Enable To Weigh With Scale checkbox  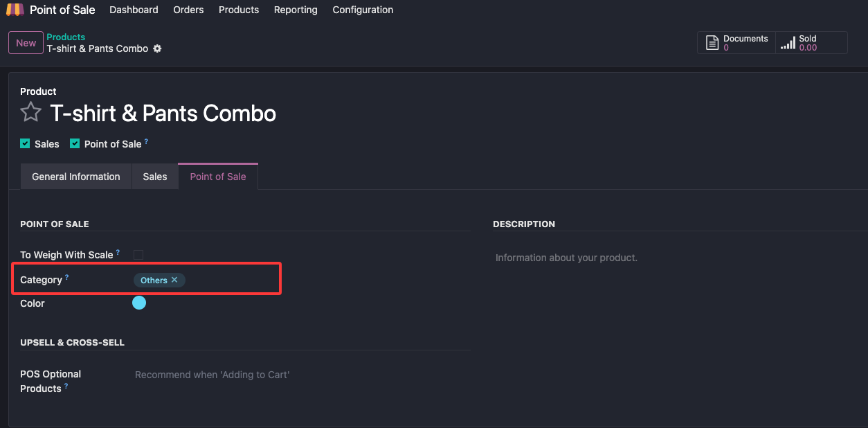coord(138,255)
